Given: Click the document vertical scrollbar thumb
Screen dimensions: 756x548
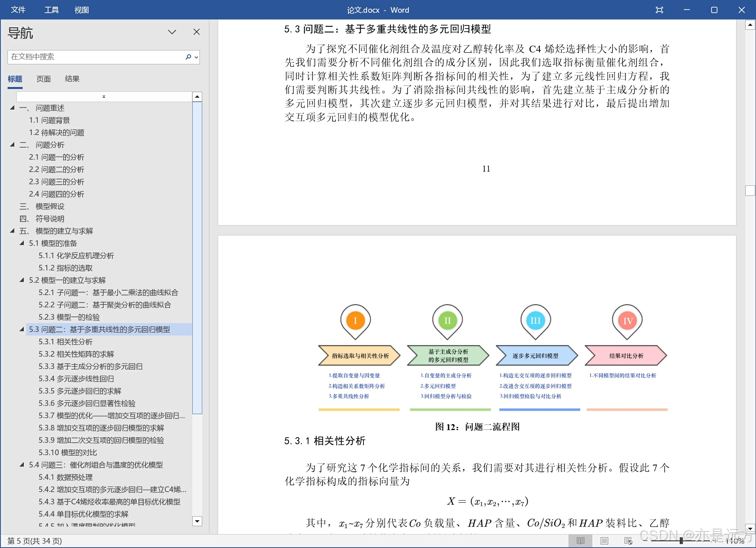Looking at the screenshot, I should click(x=750, y=191).
